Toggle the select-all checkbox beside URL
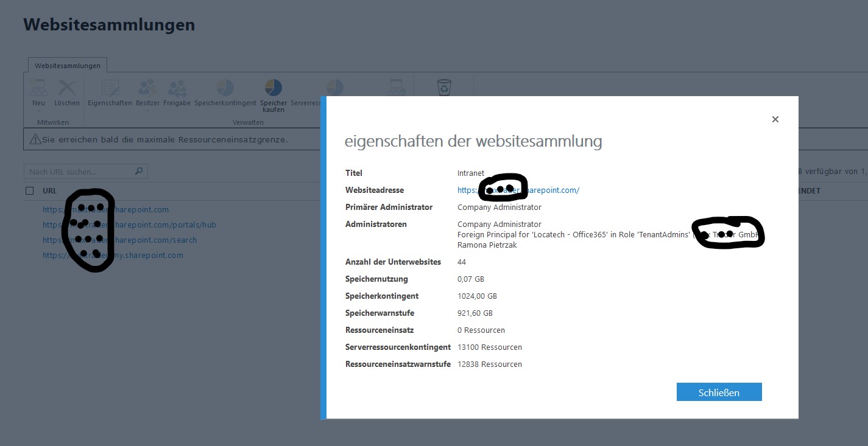868x446 pixels. [30, 190]
